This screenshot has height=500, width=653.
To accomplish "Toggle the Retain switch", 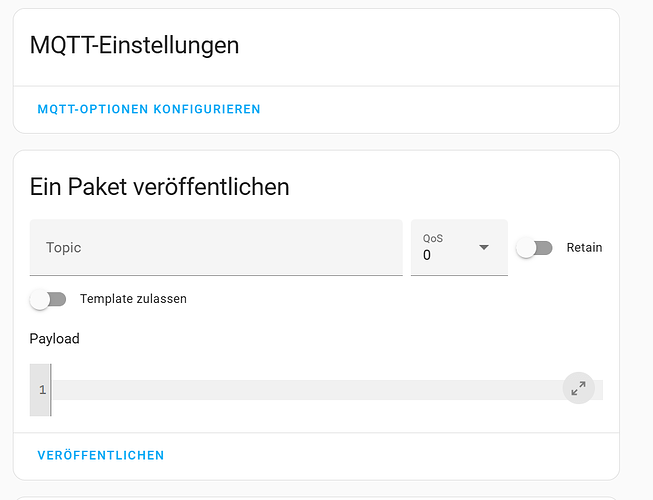I will 534,248.
